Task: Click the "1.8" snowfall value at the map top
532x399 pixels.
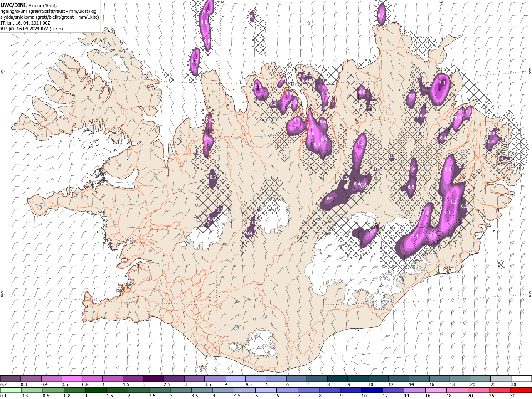Action: [207, 12]
